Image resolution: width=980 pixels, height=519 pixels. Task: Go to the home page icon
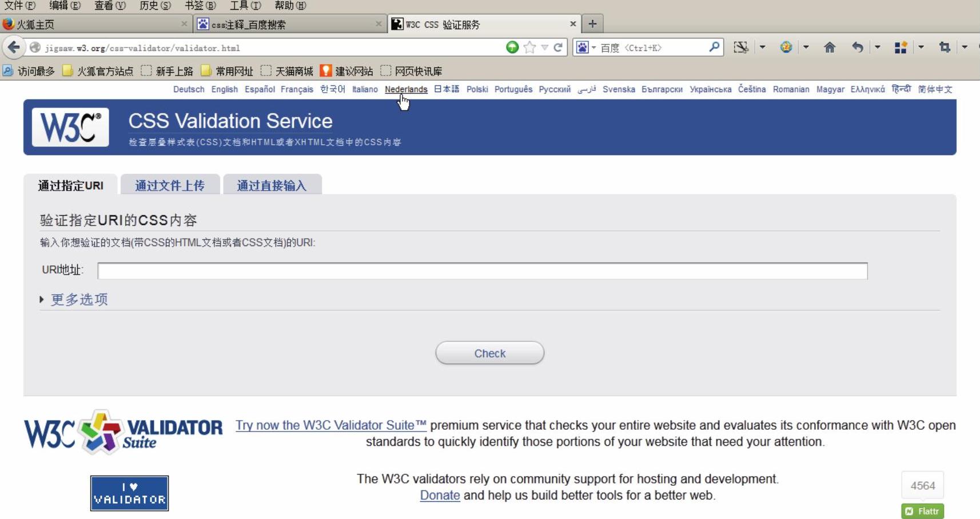(830, 47)
